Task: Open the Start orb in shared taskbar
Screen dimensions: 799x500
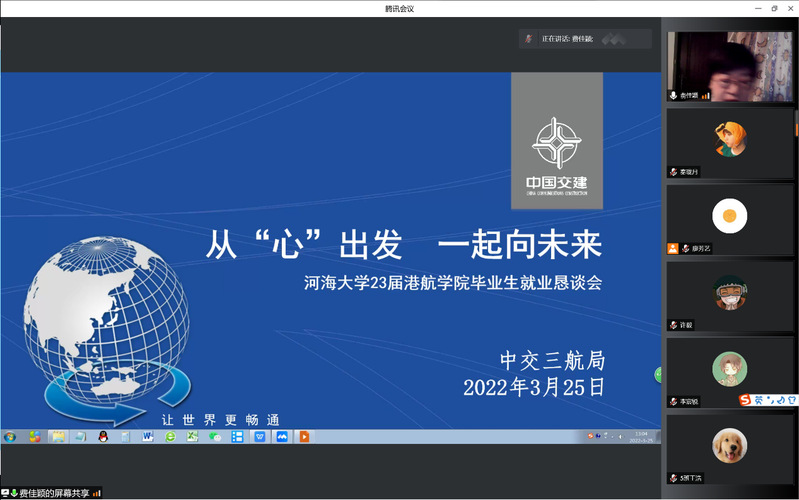Action: 10,436
